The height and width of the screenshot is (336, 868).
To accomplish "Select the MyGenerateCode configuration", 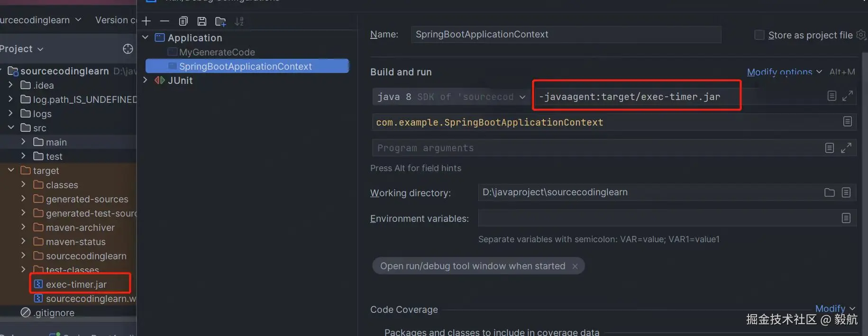I will click(x=217, y=52).
